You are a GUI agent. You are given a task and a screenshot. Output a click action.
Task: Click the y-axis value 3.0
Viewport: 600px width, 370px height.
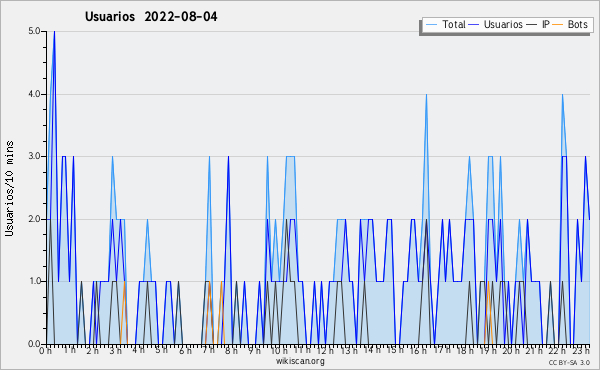coord(34,156)
